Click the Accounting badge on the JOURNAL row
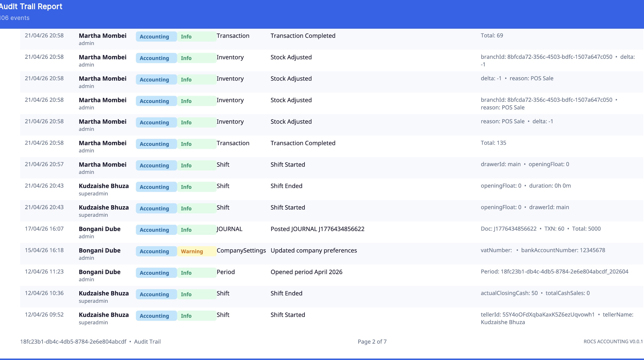 pos(156,230)
